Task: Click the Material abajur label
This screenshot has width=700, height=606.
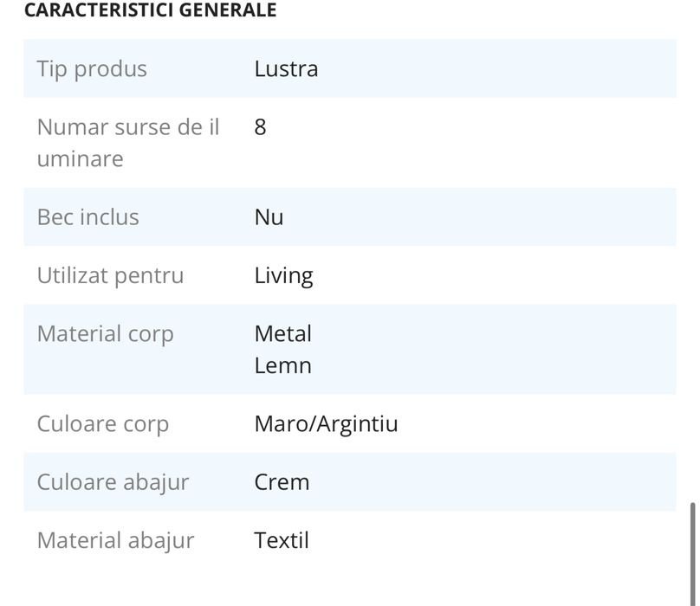Action: pos(115,541)
